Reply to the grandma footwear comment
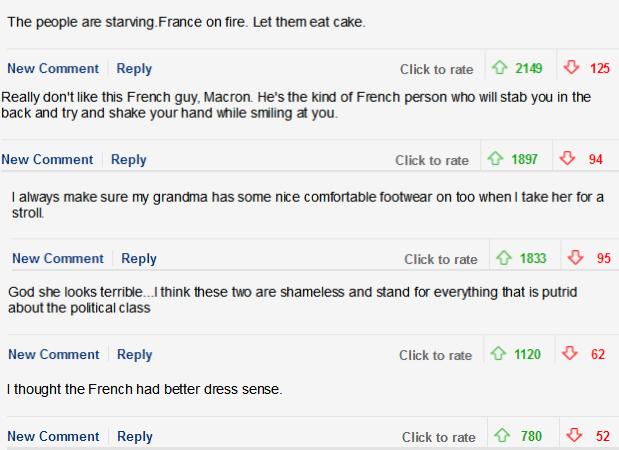The width and height of the screenshot is (619, 450). click(139, 259)
